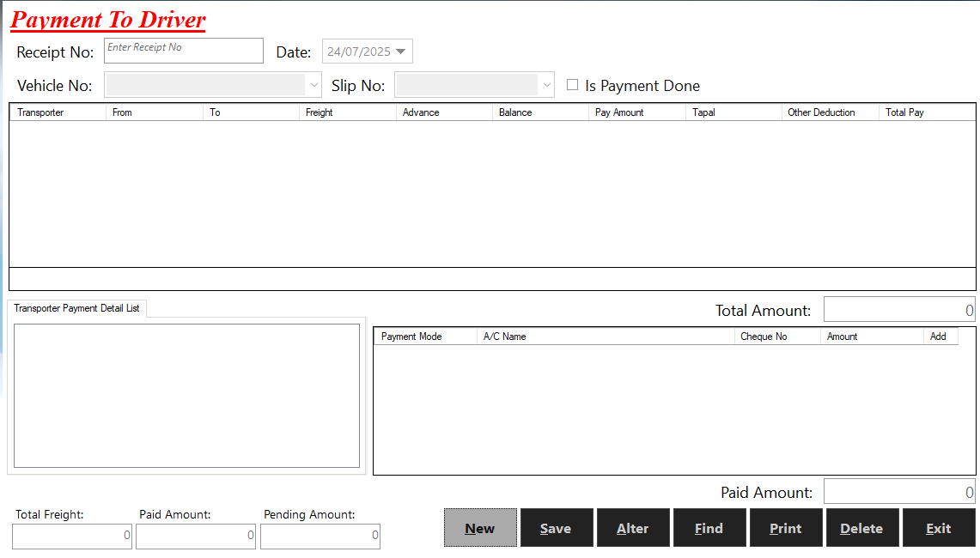
Task: Open the Date picker dropdown arrow
Action: click(x=400, y=52)
